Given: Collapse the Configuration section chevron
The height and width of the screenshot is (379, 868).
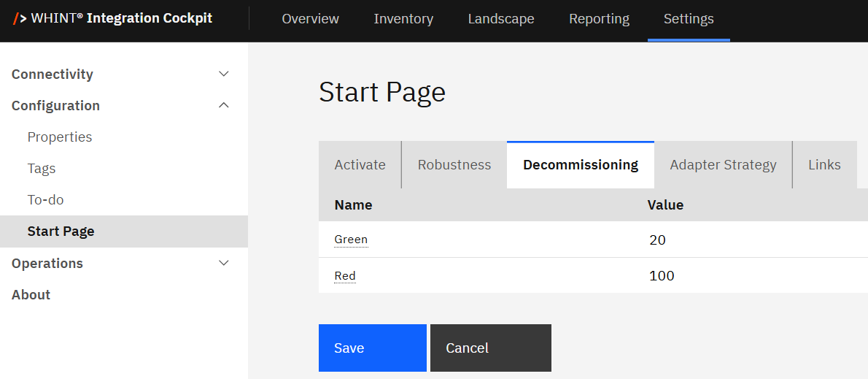Looking at the screenshot, I should (x=224, y=105).
